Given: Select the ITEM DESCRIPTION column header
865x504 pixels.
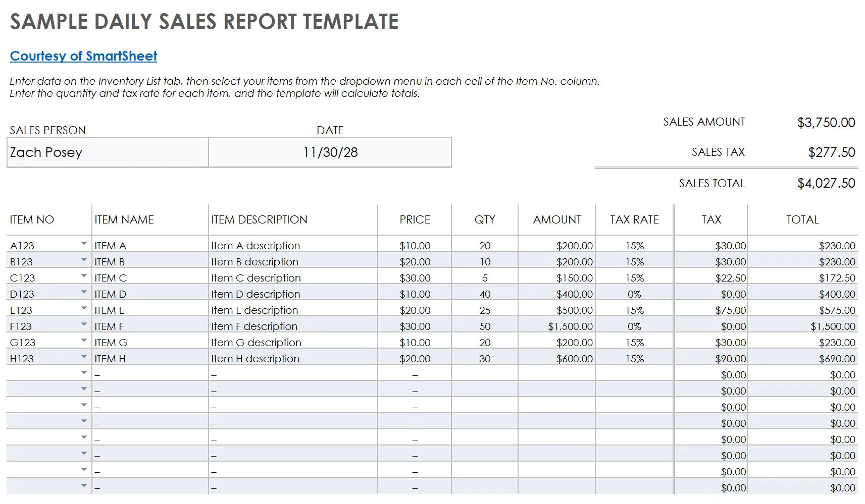Looking at the screenshot, I should (259, 219).
